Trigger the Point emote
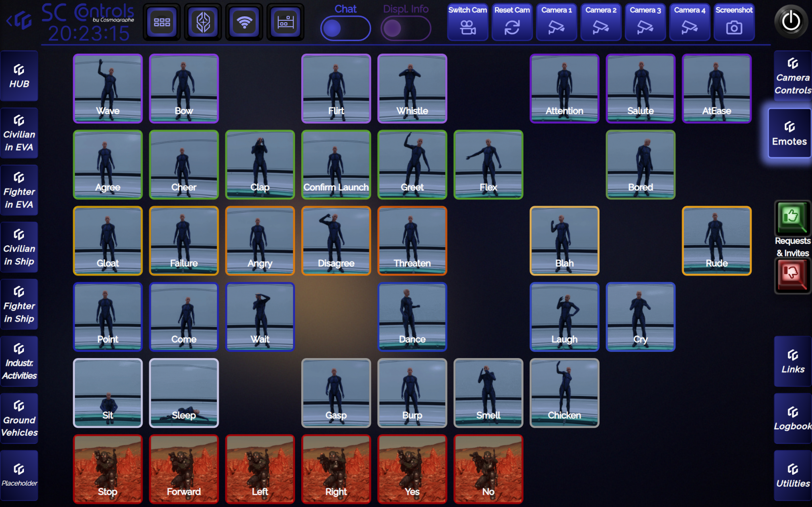Image resolution: width=812 pixels, height=507 pixels. pos(108,317)
